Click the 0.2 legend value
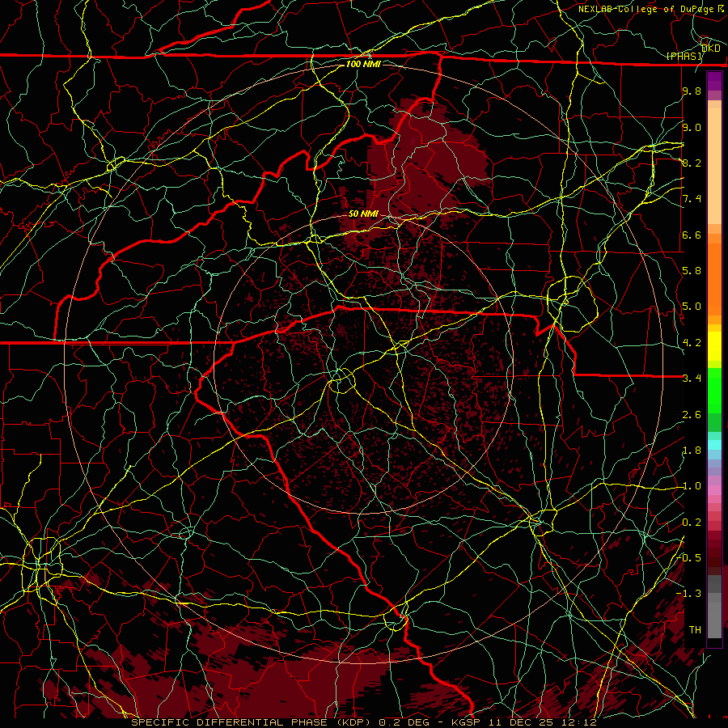 click(692, 523)
